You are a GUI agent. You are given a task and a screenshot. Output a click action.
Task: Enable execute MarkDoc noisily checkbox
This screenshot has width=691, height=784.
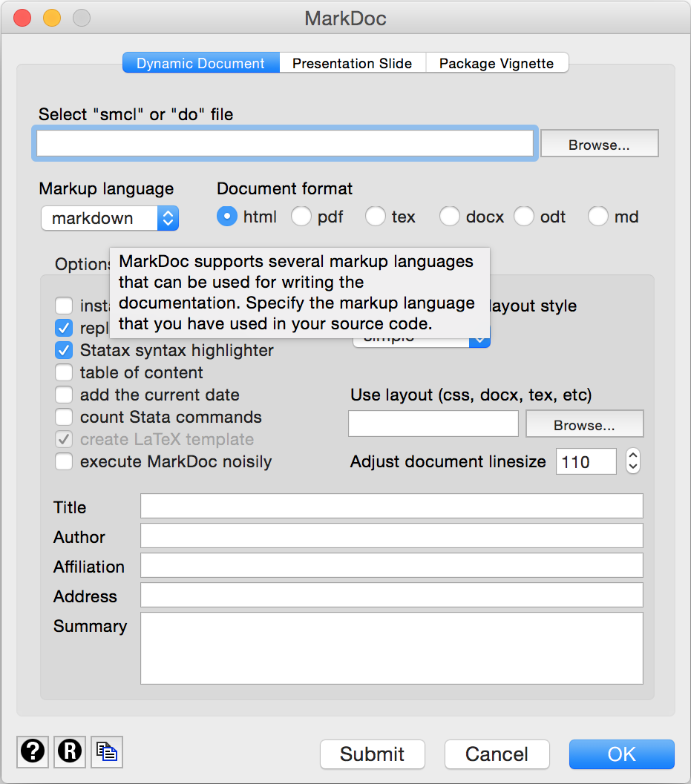click(x=64, y=461)
